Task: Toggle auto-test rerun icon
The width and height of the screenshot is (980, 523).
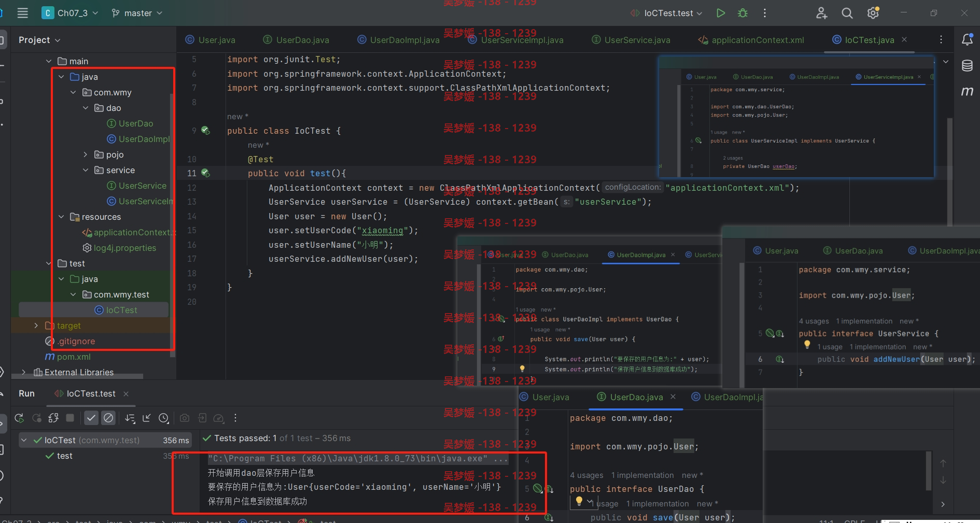Action: 53,418
